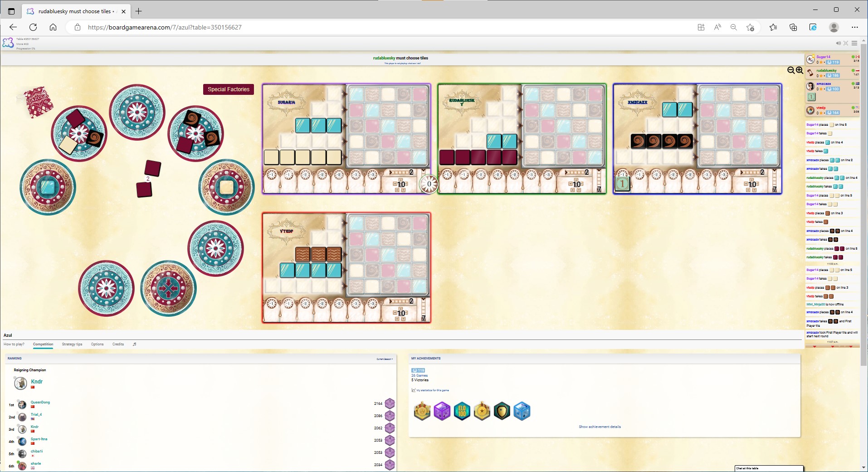Viewport: 868px width, 472px height.
Task: Click Sugar14's avatar in player panel
Action: tap(810, 59)
